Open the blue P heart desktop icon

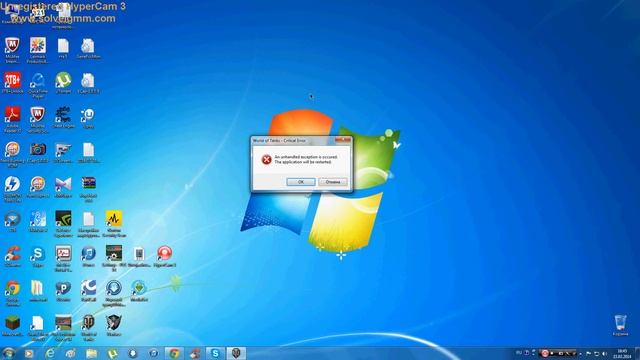click(x=63, y=291)
